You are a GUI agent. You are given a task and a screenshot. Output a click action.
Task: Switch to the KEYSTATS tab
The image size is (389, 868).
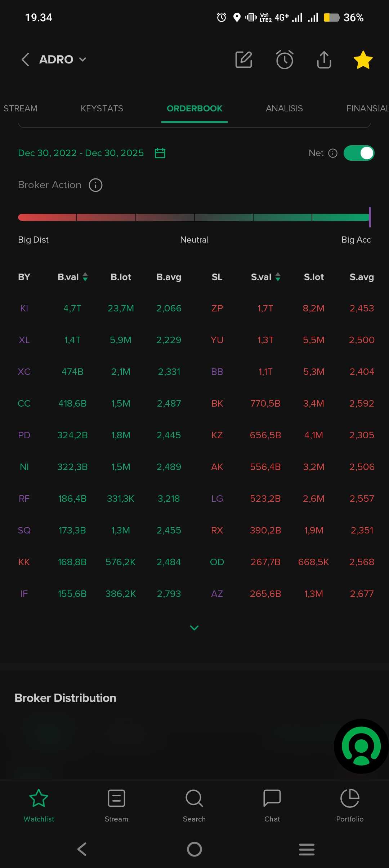tap(102, 108)
